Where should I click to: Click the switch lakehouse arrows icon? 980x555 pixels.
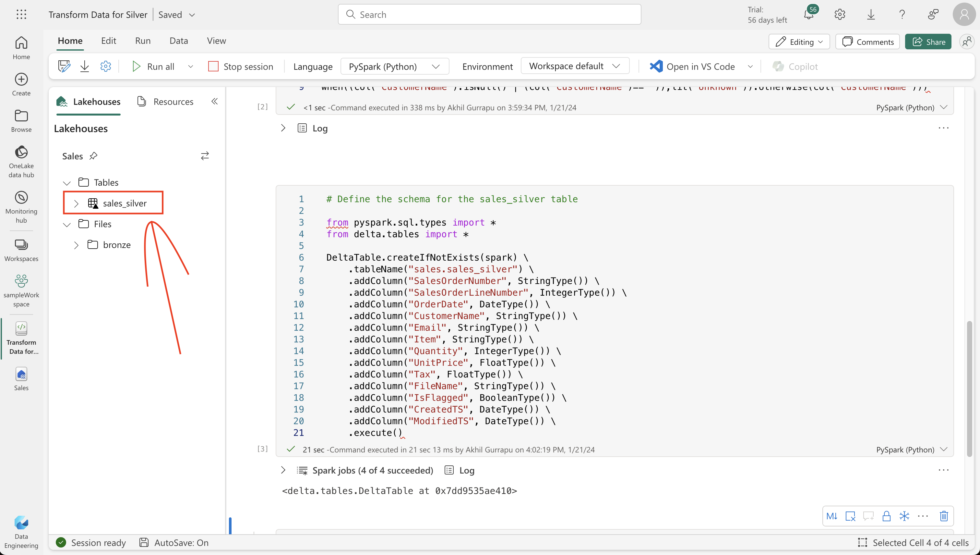205,156
